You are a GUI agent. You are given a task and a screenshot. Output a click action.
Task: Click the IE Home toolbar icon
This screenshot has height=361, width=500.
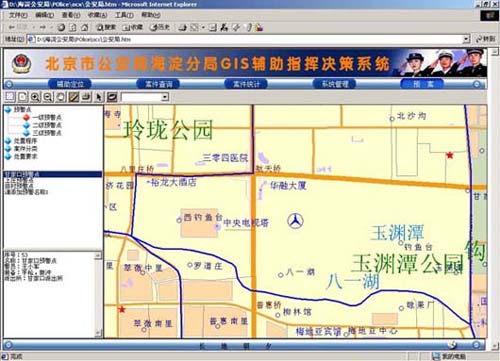click(x=85, y=28)
